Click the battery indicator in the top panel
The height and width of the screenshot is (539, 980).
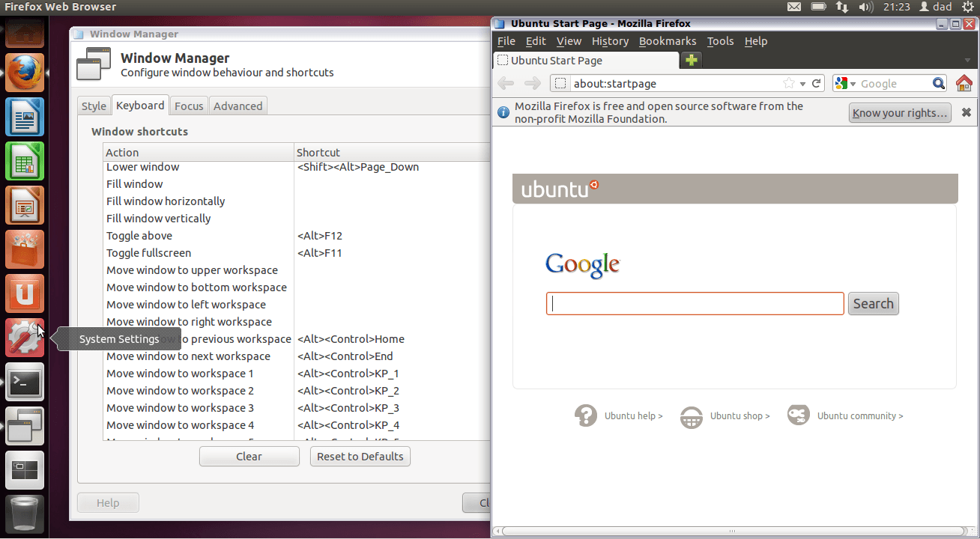pyautogui.click(x=819, y=7)
